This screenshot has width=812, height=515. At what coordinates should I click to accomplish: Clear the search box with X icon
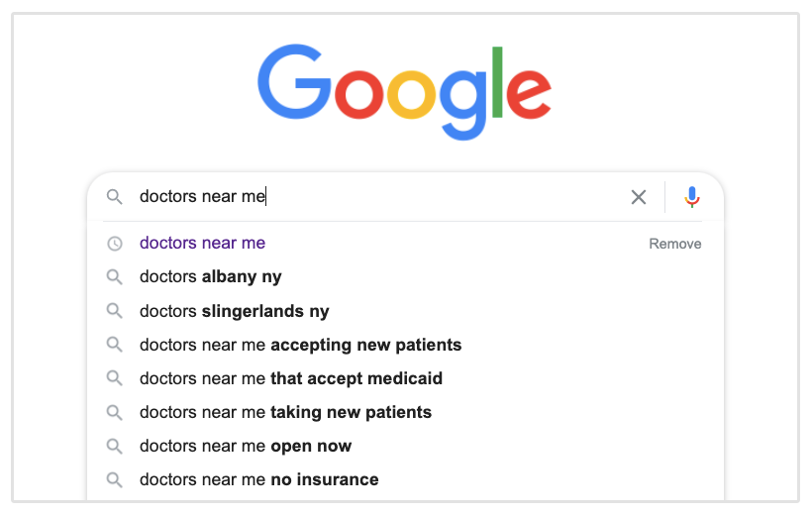click(639, 197)
